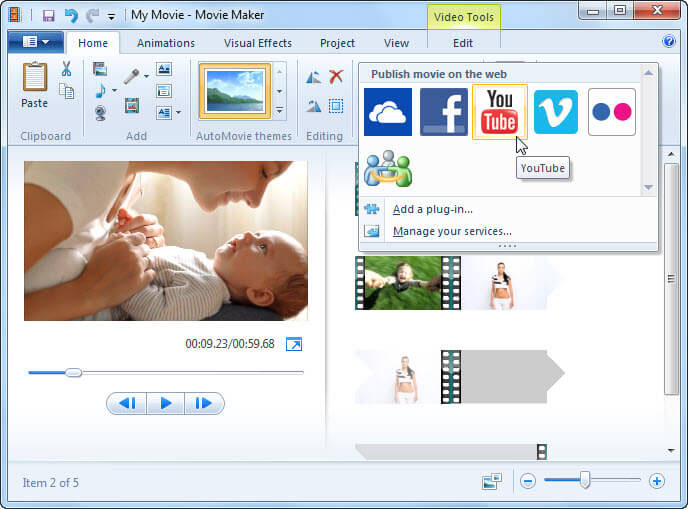Publish movie to Windows Live Groups
Screen dimensions: 688x509
(388, 168)
